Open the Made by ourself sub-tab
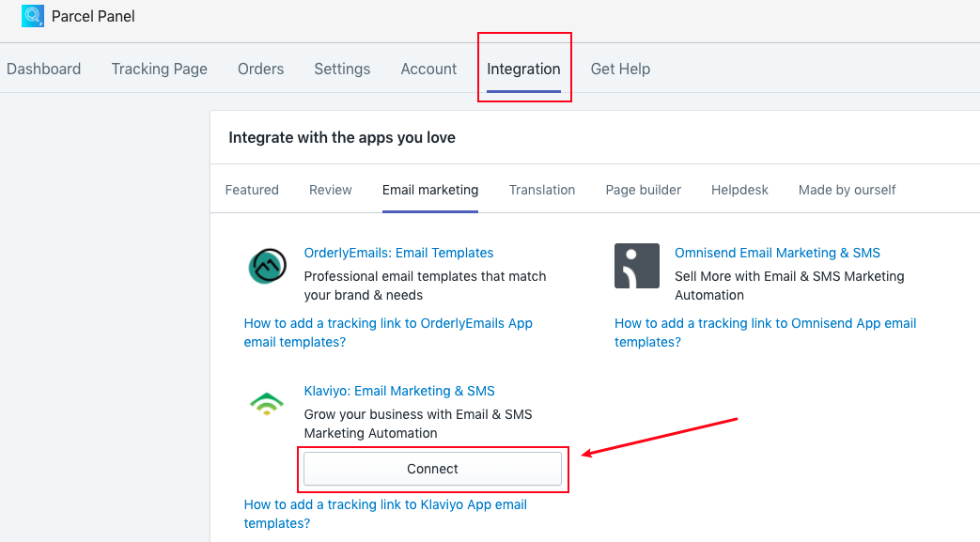Image resolution: width=980 pixels, height=542 pixels. click(847, 190)
